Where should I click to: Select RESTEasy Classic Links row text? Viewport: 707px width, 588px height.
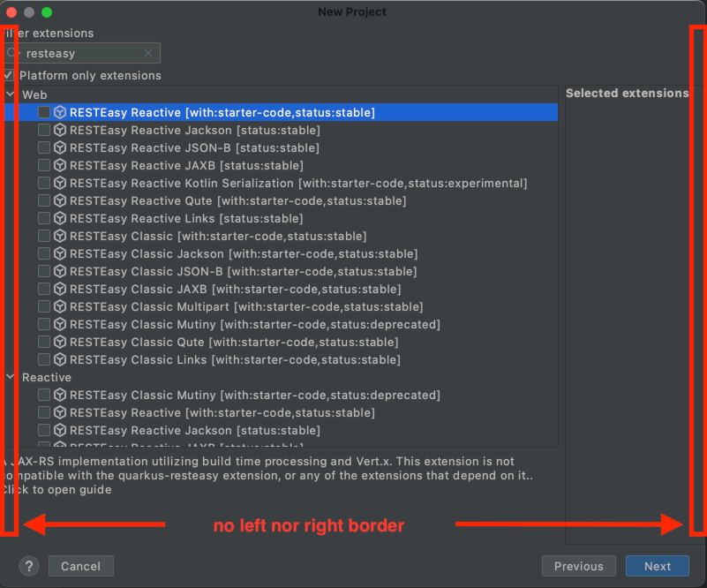[x=235, y=360]
